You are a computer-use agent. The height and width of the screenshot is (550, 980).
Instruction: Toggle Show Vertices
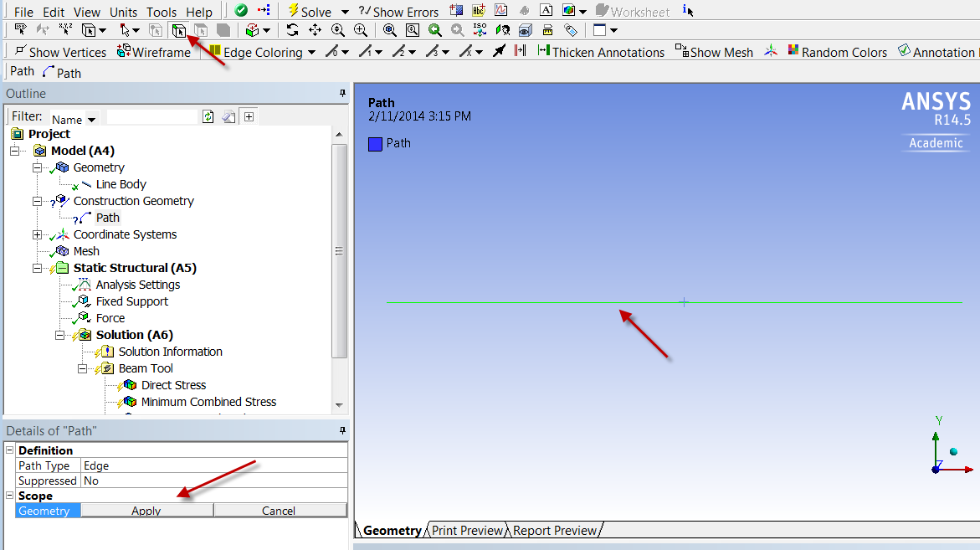click(60, 52)
